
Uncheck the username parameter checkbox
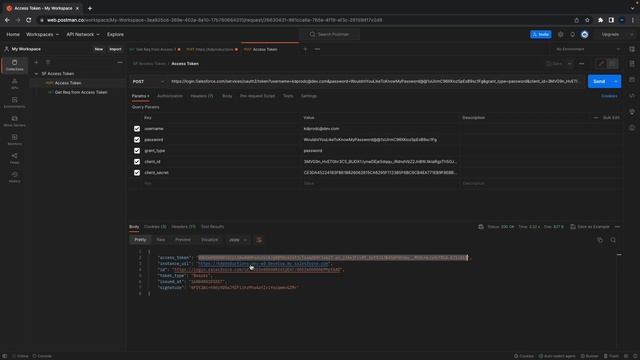pos(137,129)
